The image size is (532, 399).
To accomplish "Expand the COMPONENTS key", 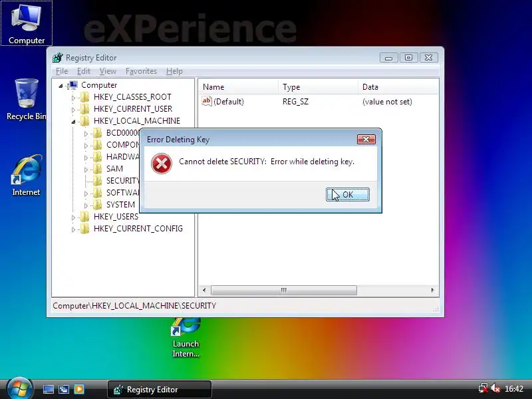I will (86, 146).
